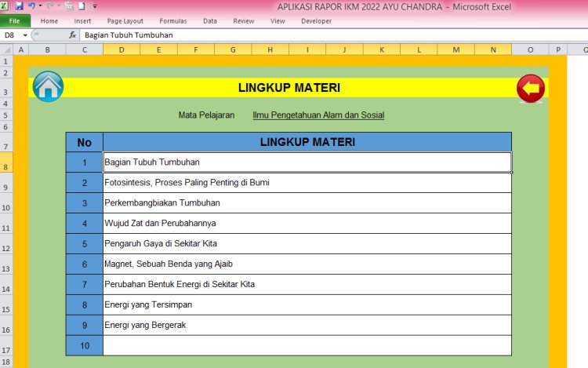Click the Excel application icon in title bar

click(5, 5)
